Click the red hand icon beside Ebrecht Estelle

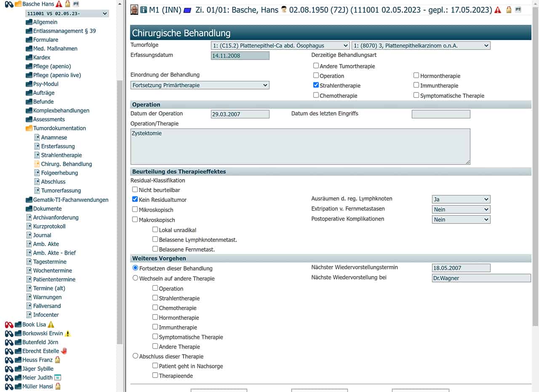click(64, 351)
